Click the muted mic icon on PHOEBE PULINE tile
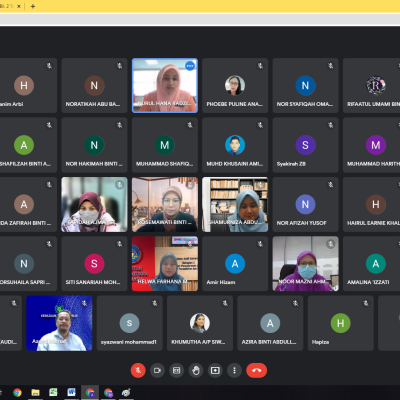The image size is (400, 400). 260,66
